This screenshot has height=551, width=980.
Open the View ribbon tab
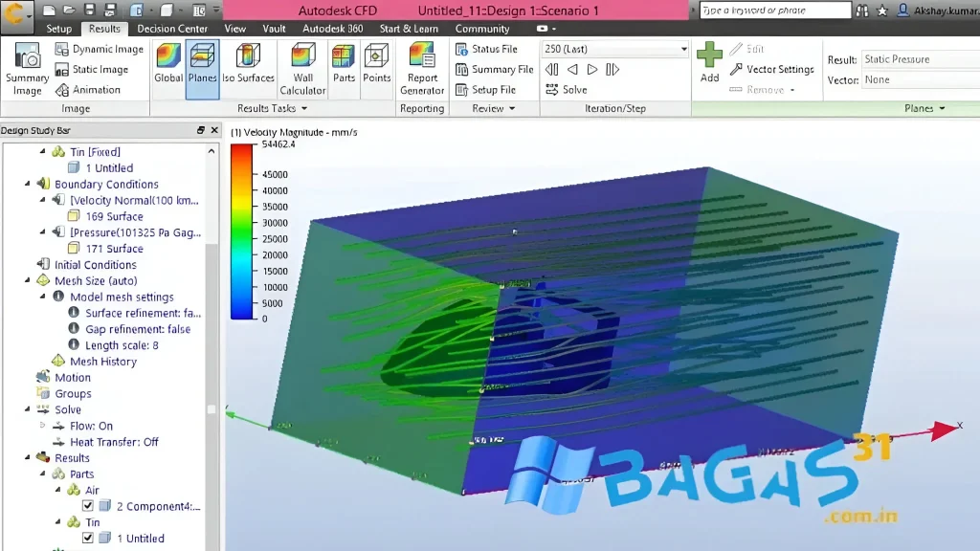point(235,29)
